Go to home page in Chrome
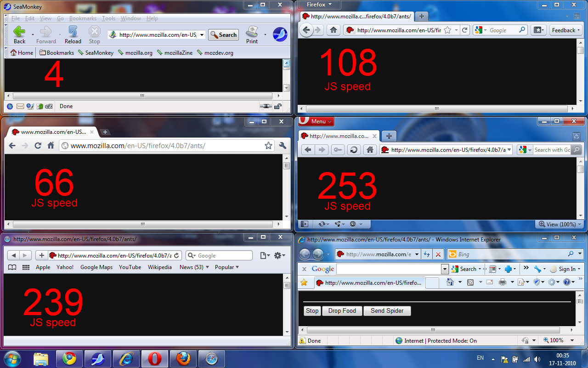The image size is (588, 368). (x=51, y=145)
